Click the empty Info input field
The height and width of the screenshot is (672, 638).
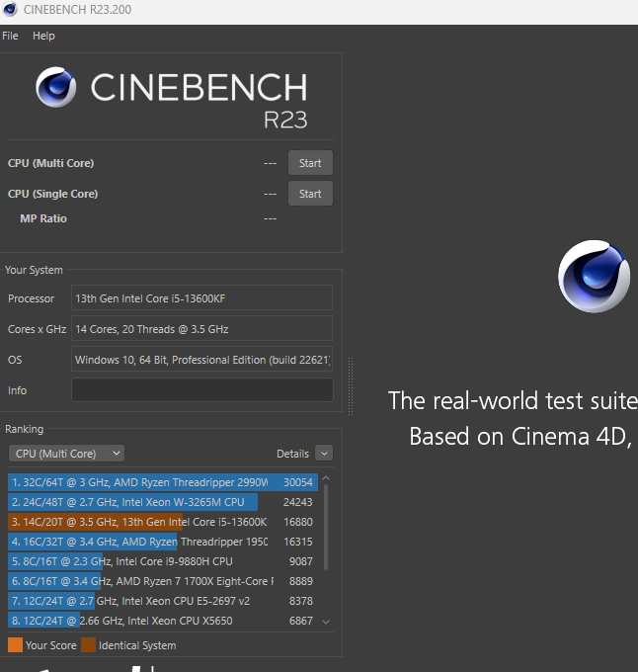coord(202,390)
